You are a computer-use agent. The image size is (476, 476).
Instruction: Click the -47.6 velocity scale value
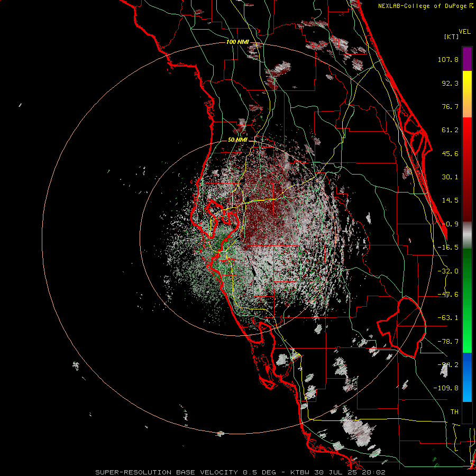448,295
